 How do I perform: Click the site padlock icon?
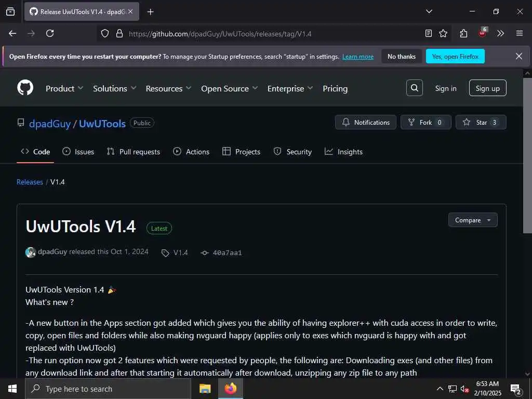click(119, 33)
